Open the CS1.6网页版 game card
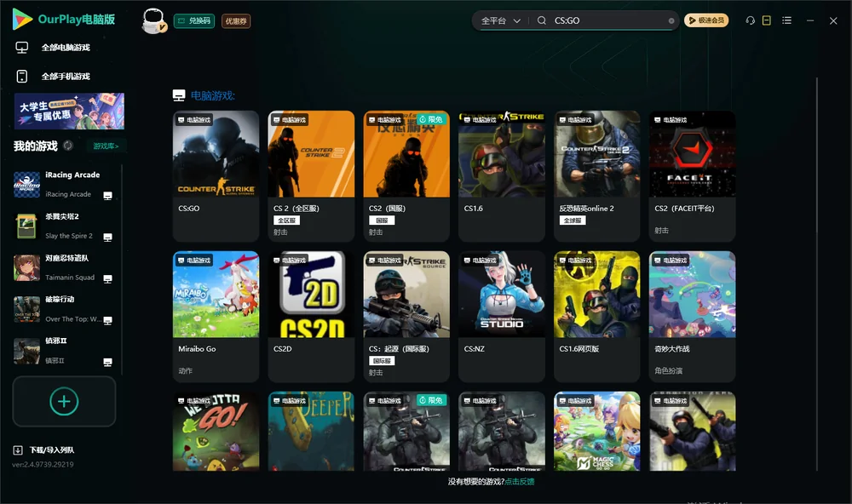This screenshot has height=504, width=852. pos(596,316)
